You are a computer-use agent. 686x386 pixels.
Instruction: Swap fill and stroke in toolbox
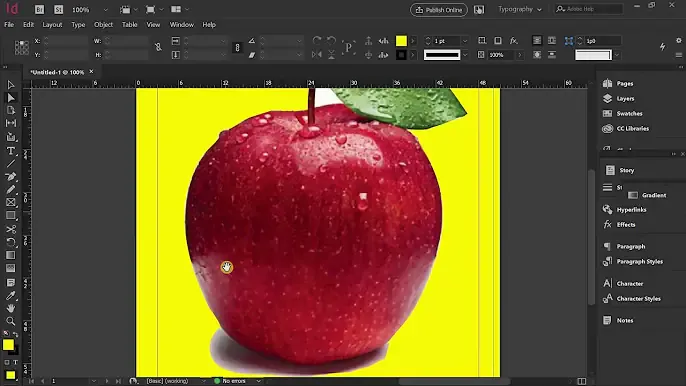15,334
